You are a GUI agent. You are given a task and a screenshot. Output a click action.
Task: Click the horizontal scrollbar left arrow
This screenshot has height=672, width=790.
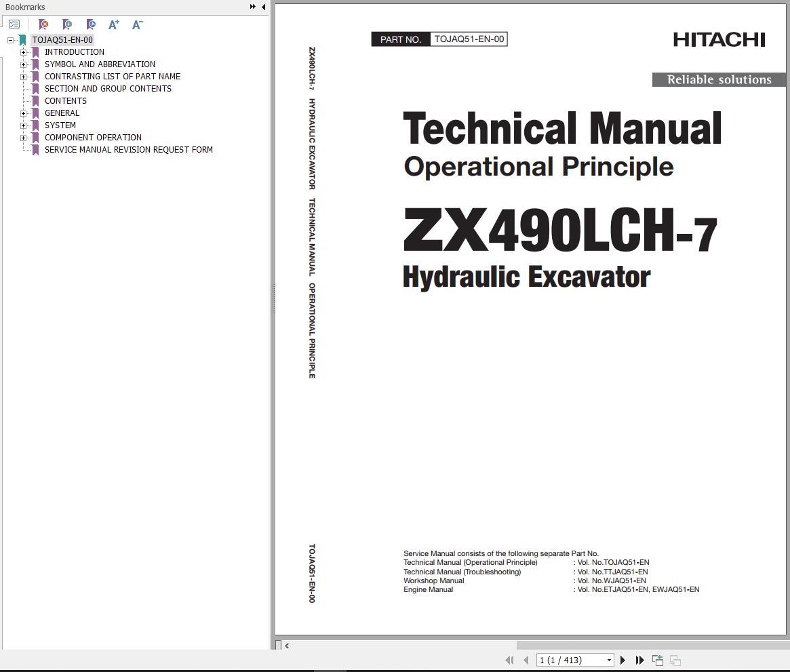pos(288,646)
